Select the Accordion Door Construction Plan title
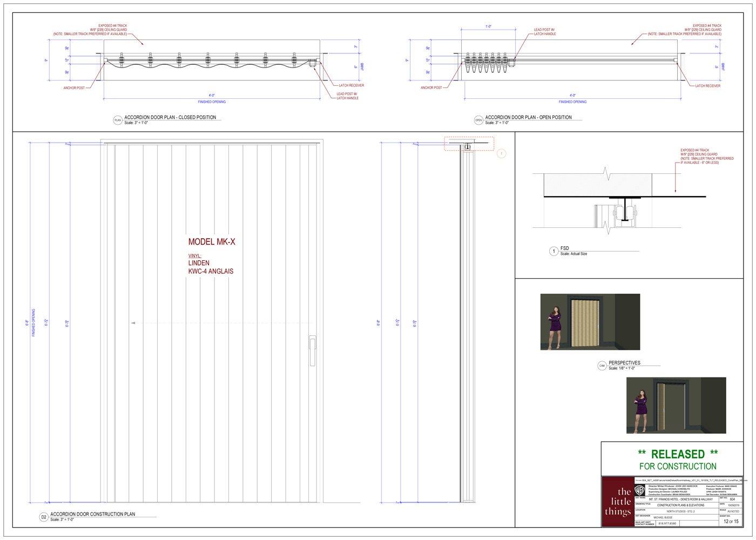The width and height of the screenshot is (756, 540). pos(92,514)
